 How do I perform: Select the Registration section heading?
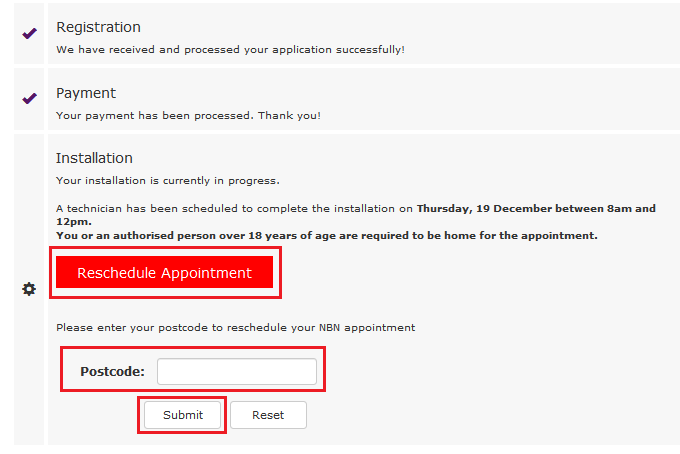(x=98, y=27)
